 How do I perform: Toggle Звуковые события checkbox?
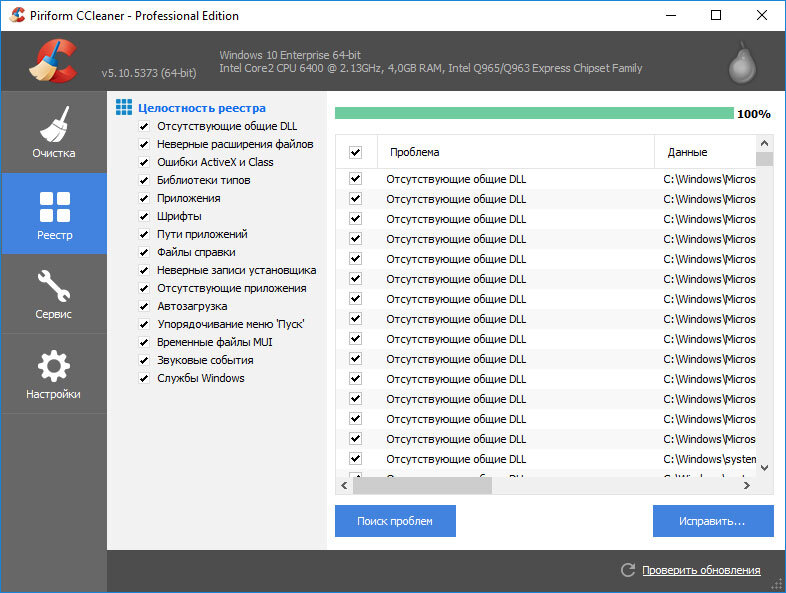coord(144,360)
